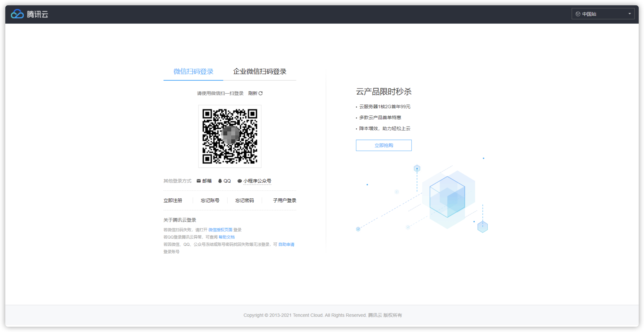Image resolution: width=644 pixels, height=332 pixels.
Task: Click the QQ penguin bell icon
Action: 220,181
